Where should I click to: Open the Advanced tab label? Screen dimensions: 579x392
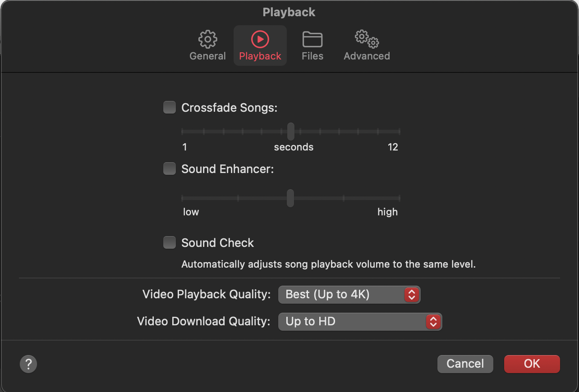click(367, 56)
